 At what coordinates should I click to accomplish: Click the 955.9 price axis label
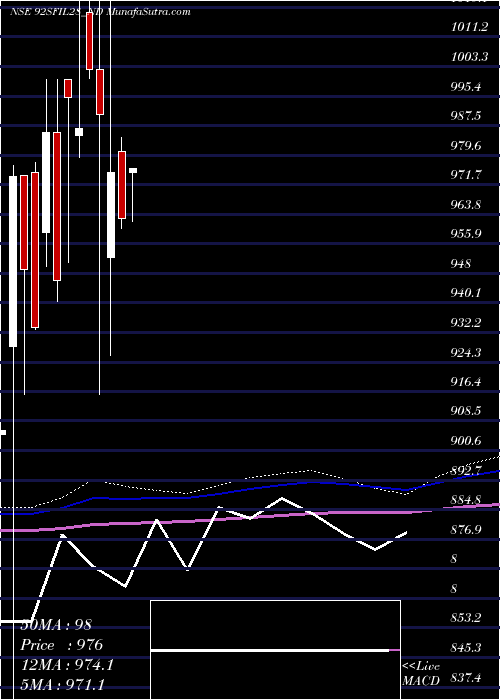pos(467,234)
